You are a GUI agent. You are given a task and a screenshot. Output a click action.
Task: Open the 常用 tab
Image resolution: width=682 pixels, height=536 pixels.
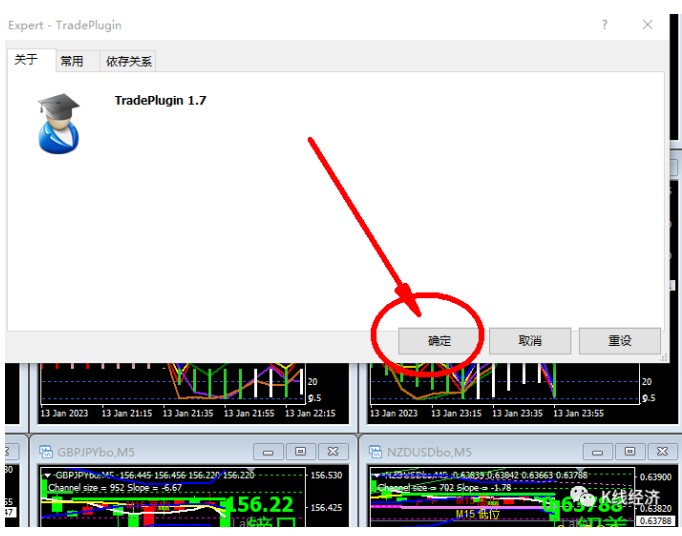72,61
